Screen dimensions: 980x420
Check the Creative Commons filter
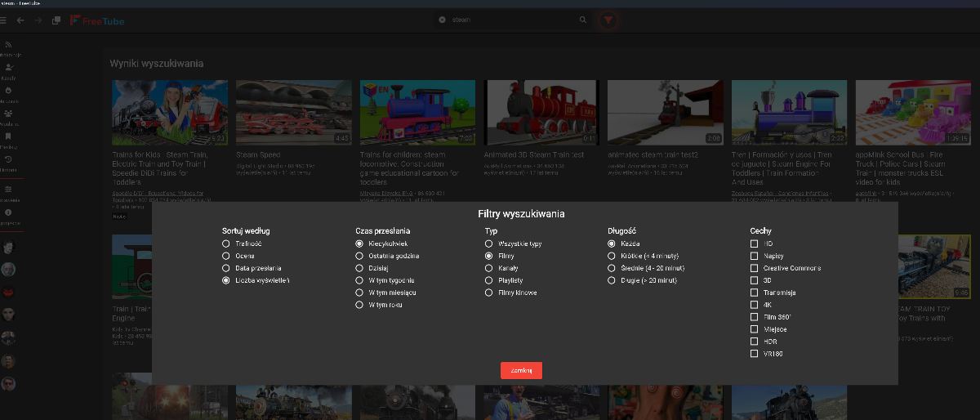755,268
